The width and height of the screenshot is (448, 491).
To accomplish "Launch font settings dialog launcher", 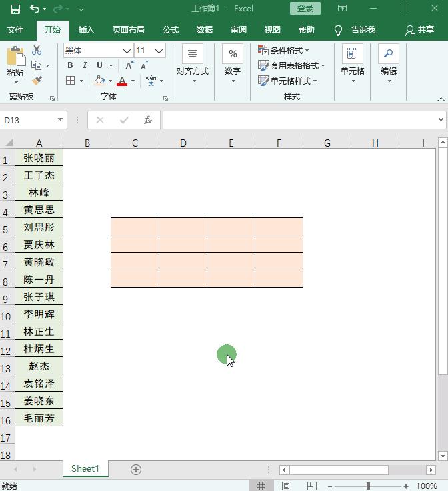I will click(165, 98).
